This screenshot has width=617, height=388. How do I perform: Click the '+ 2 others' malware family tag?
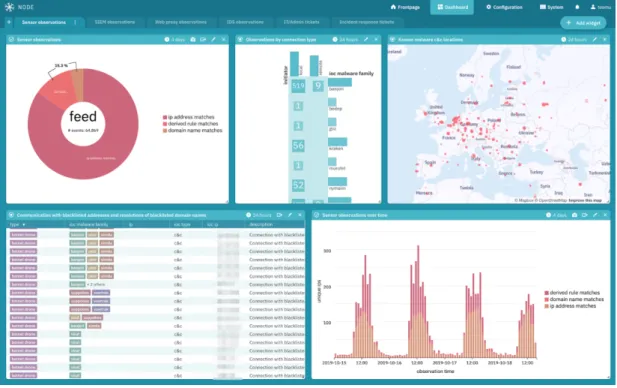click(96, 285)
